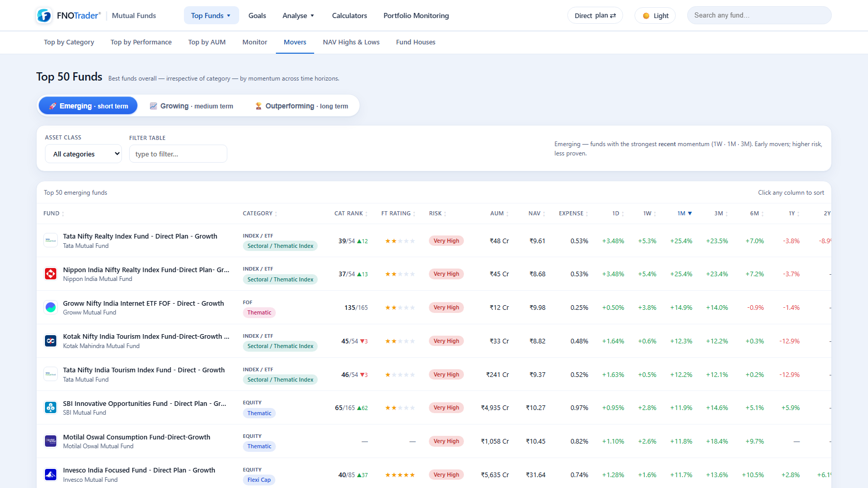Open the Analyse dropdown menu
This screenshot has width=868, height=488.
pos(298,15)
